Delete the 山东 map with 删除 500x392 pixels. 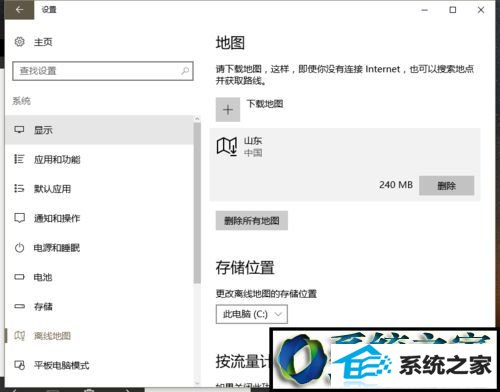(x=446, y=185)
